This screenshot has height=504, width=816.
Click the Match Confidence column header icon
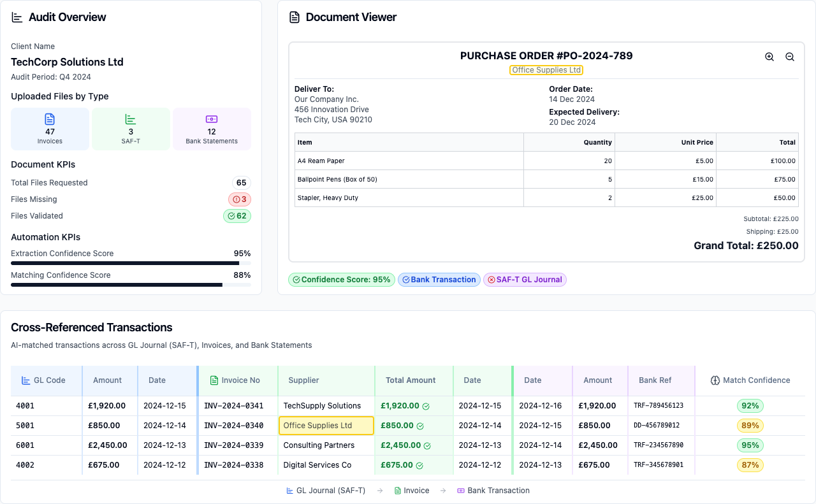tap(714, 380)
